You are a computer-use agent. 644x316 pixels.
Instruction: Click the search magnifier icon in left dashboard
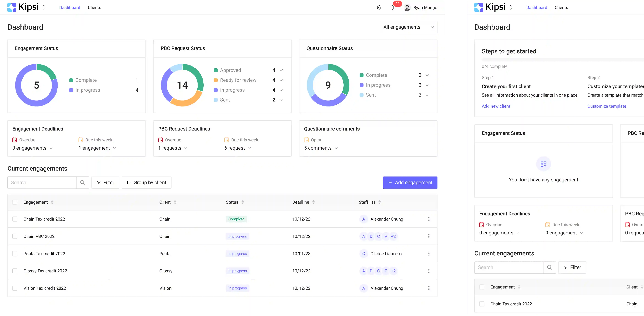(83, 182)
